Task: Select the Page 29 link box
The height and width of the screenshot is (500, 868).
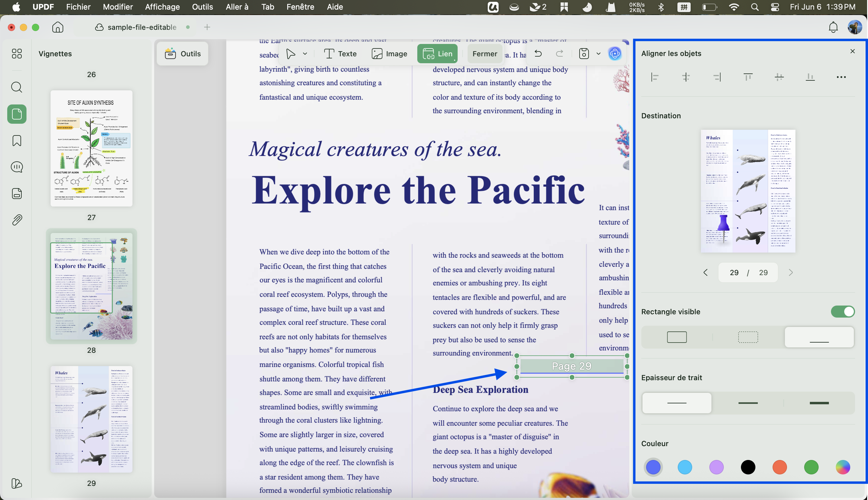Action: 572,366
